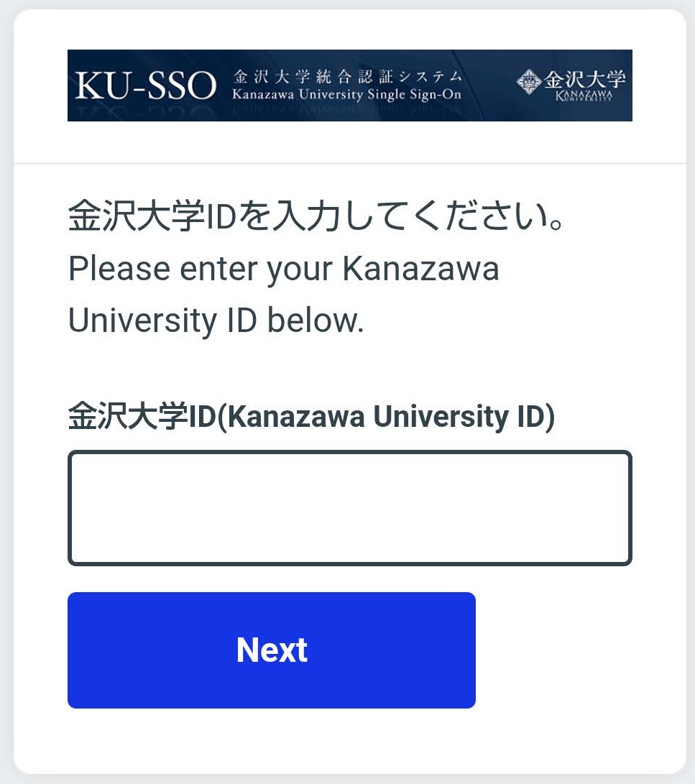
Task: Click the 金沢大学ID(Kanazawa University ID) field label
Action: (310, 418)
